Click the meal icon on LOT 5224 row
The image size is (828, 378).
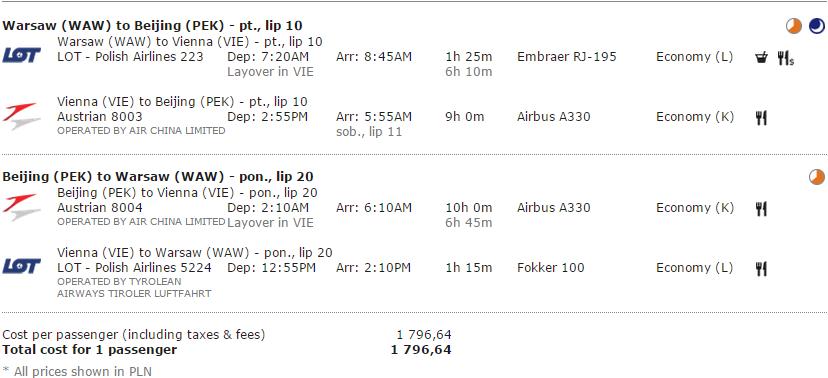[761, 269]
